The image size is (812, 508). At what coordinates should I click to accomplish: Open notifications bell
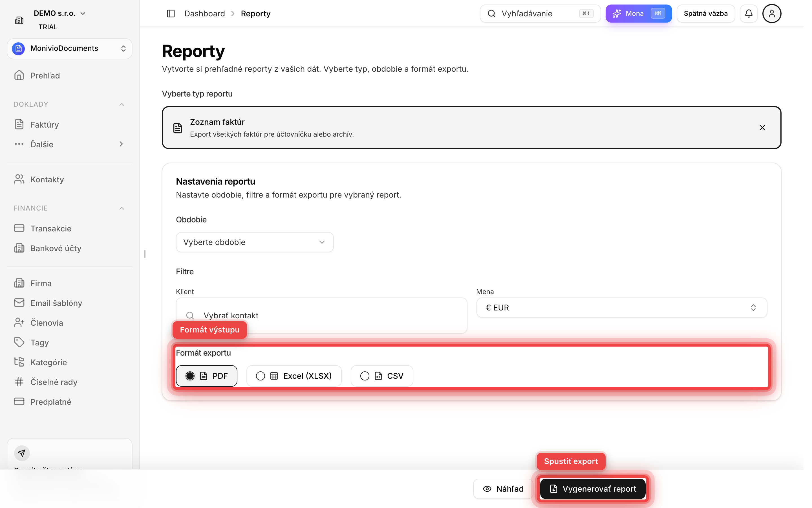coord(749,14)
